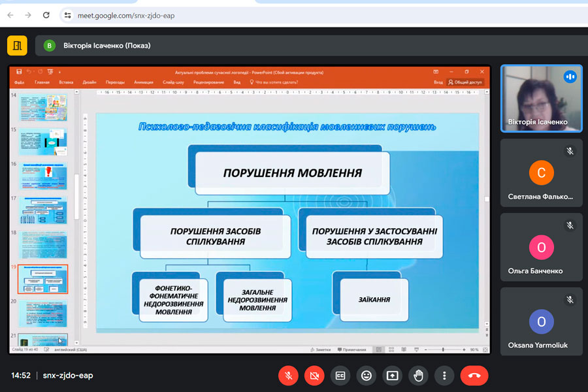Switch to Reading view icon
This screenshot has width=588, height=392.
(404, 350)
